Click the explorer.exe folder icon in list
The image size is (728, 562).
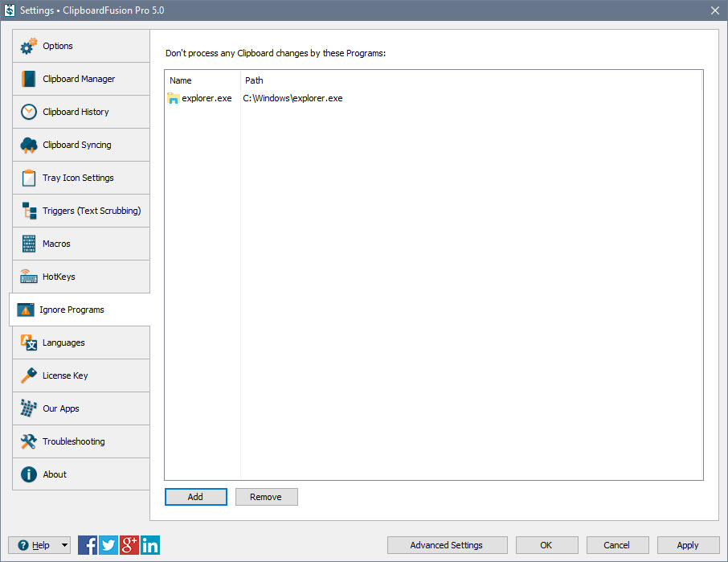pyautogui.click(x=174, y=98)
